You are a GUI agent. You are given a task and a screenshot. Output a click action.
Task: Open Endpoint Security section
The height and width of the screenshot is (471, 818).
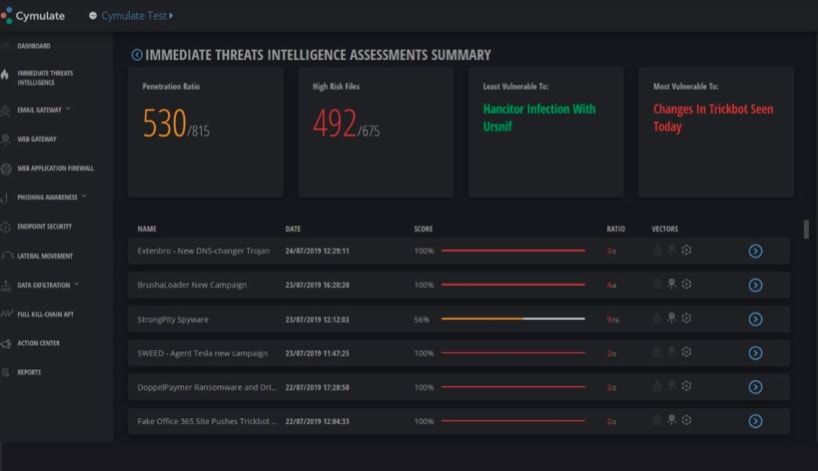click(44, 226)
